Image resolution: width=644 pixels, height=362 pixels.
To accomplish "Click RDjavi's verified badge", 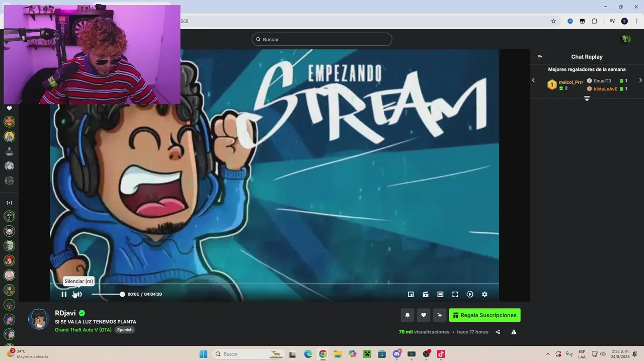I will 82,313.
